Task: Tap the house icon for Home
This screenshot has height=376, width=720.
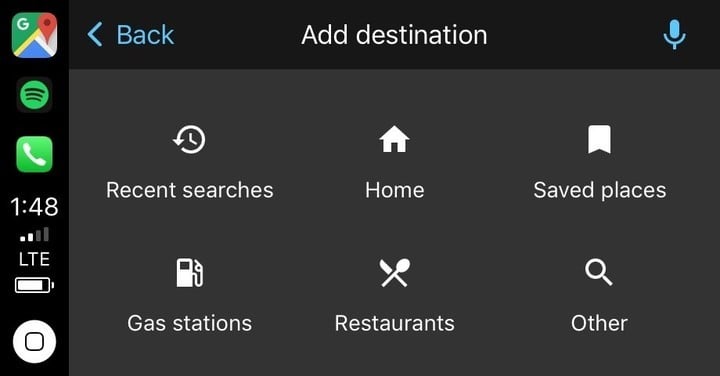Action: point(394,139)
